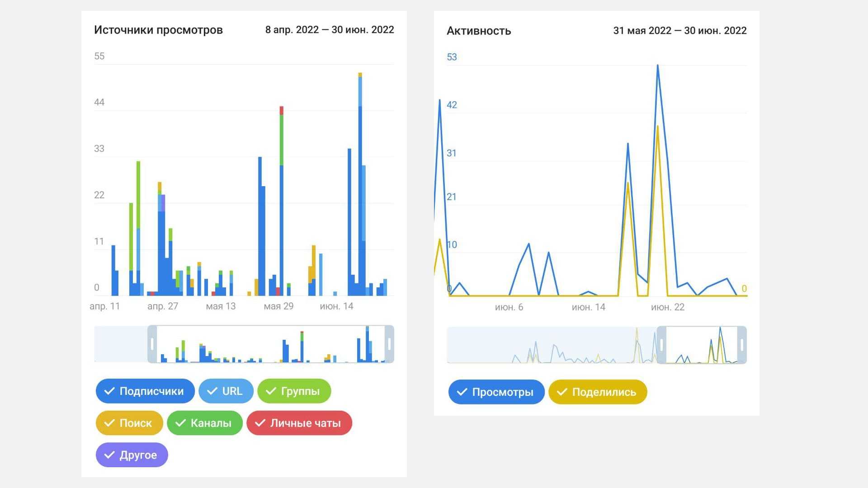The width and height of the screenshot is (868, 488).
Task: Click the right range handle of activity chart
Action: click(742, 345)
